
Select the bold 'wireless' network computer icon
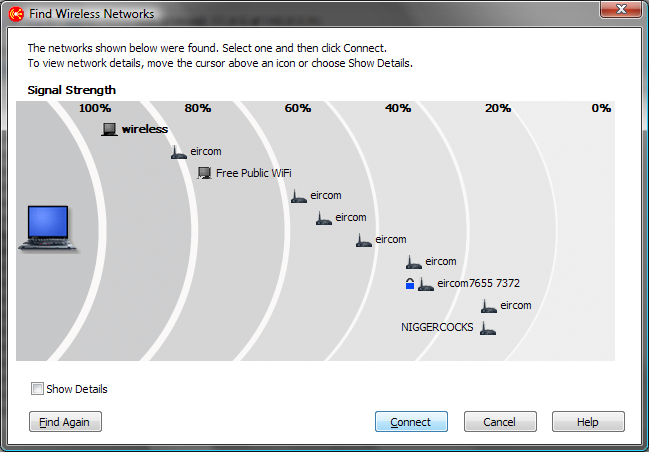coord(110,129)
